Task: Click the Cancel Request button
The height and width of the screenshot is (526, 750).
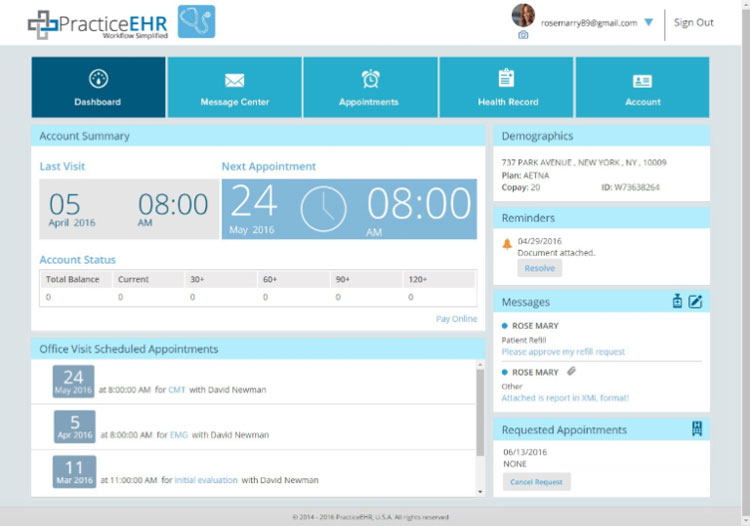Action: (x=536, y=482)
